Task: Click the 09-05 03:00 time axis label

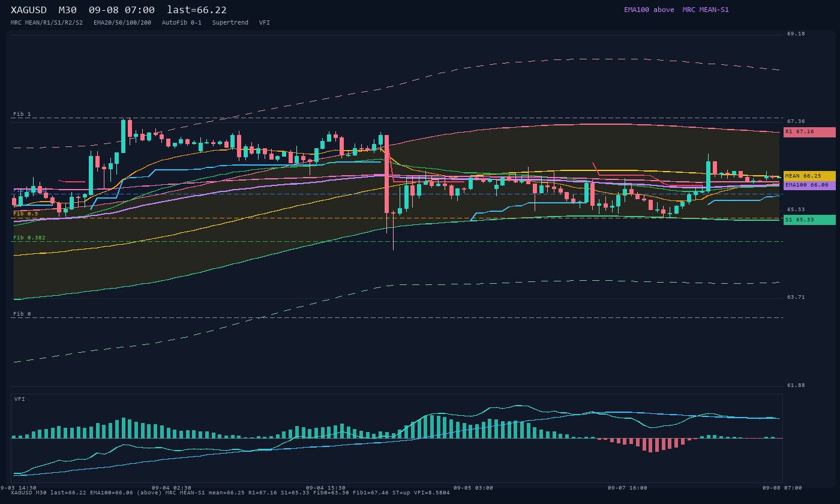Action: pyautogui.click(x=473, y=488)
